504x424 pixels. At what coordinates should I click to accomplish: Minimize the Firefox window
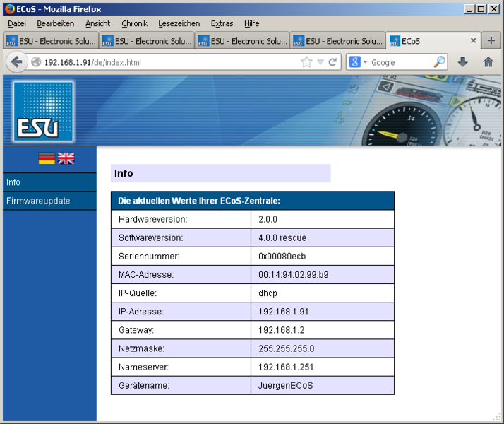[469, 9]
